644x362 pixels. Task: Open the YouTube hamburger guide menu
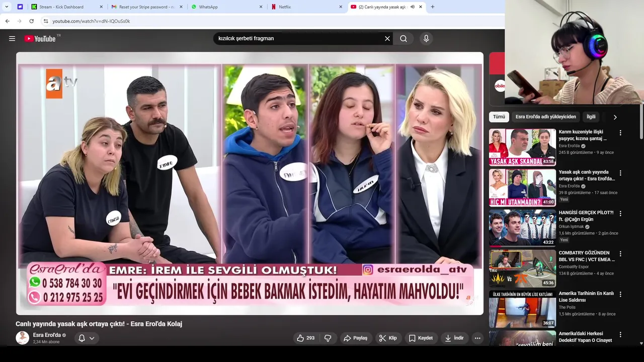pyautogui.click(x=12, y=39)
